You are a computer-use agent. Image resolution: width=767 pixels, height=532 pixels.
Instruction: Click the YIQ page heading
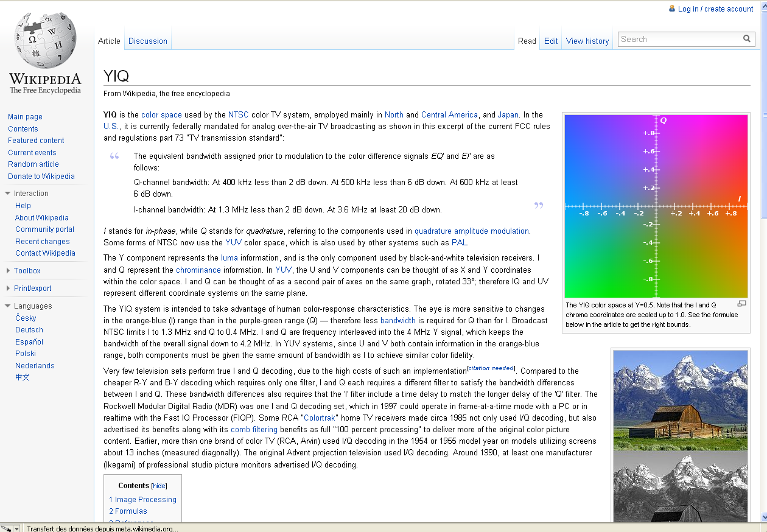pos(116,76)
